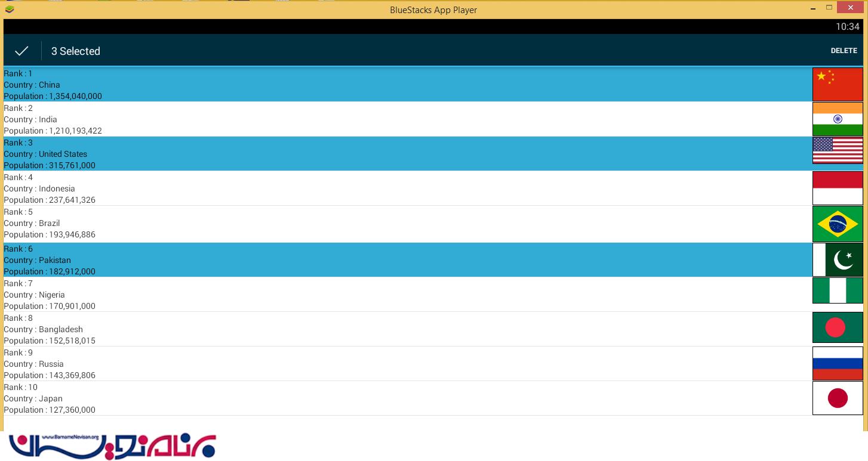
Task: Click the text "Population : 127,360,000"
Action: point(50,410)
